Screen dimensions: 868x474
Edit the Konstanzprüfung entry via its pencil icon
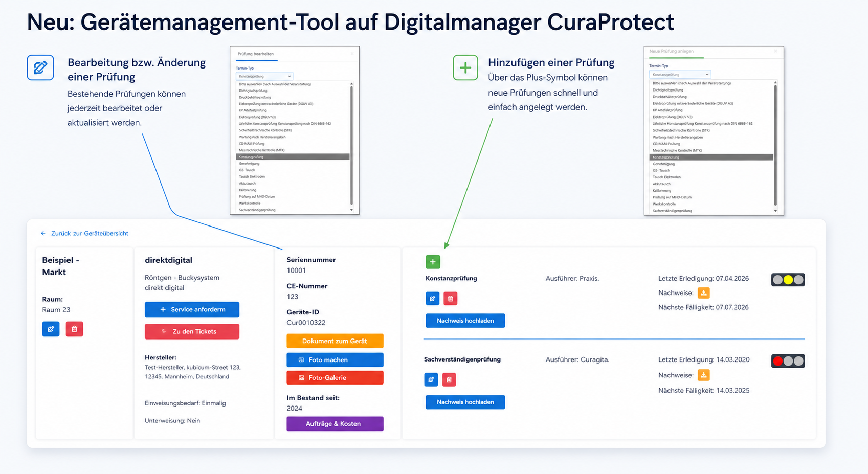coord(432,299)
